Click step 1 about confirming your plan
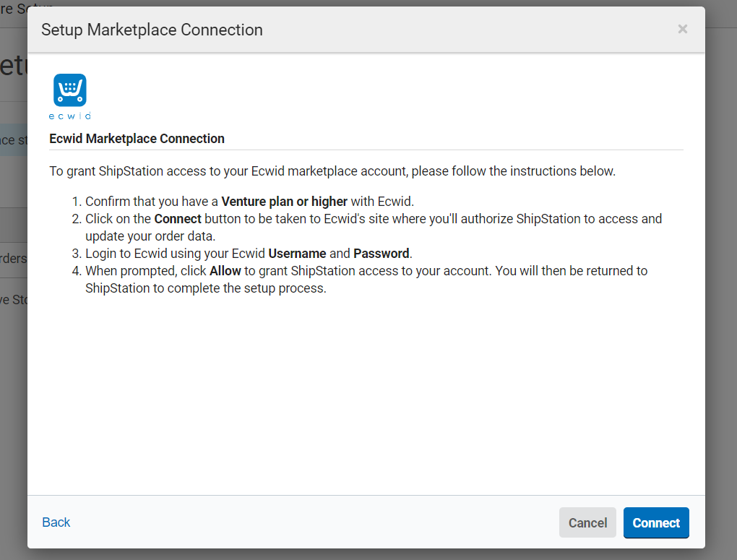 249,202
